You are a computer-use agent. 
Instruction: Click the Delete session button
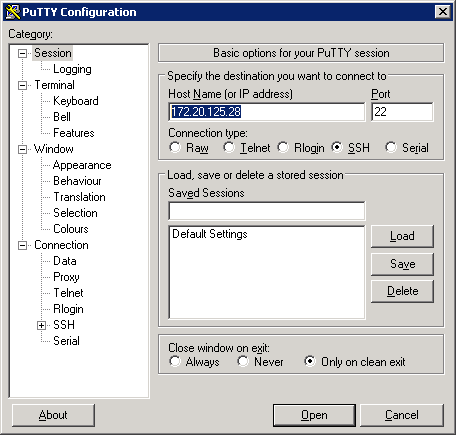tap(402, 291)
